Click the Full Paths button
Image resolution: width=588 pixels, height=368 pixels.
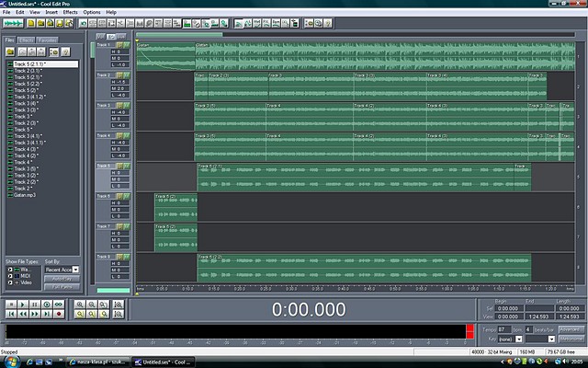coord(62,287)
